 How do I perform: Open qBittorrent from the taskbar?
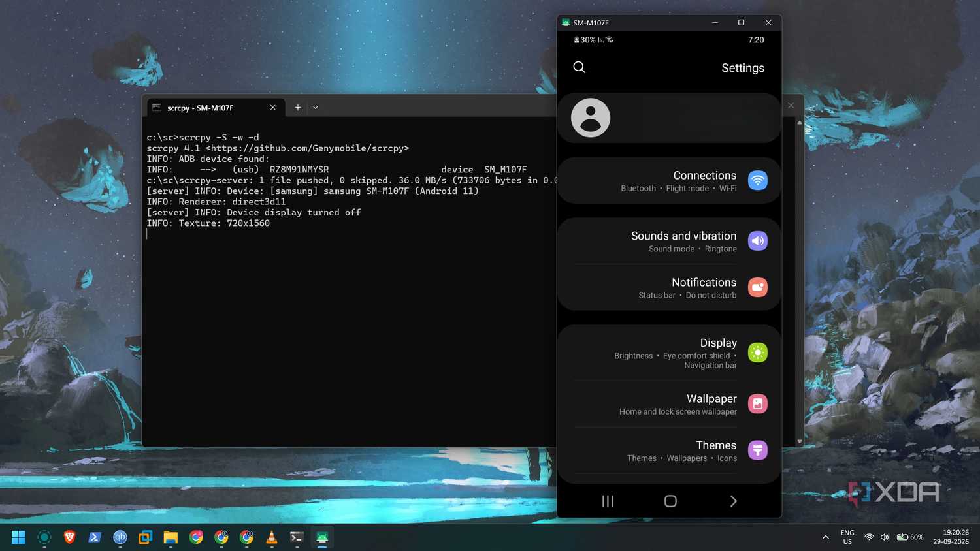click(x=120, y=537)
